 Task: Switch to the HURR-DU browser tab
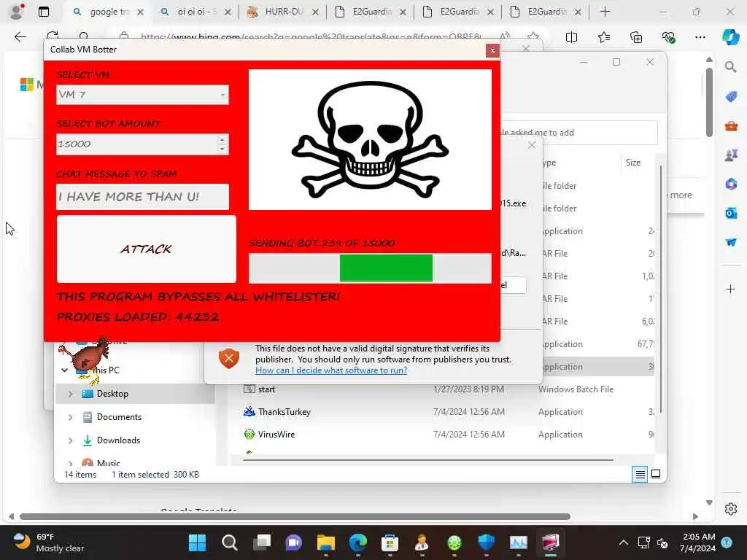283,12
